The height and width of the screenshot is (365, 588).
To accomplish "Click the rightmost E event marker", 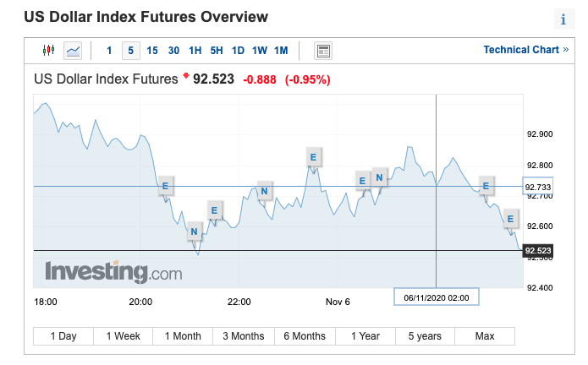I will tap(510, 220).
